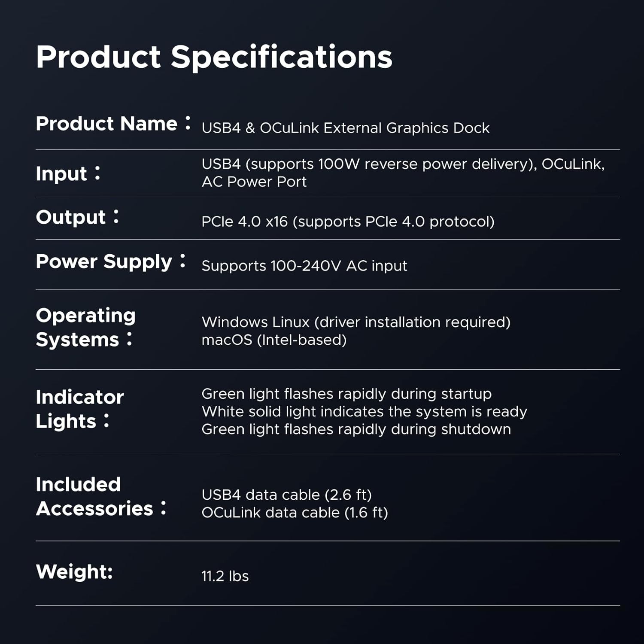
Task: Click the Windows Linux driver installation line
Action: (x=356, y=322)
